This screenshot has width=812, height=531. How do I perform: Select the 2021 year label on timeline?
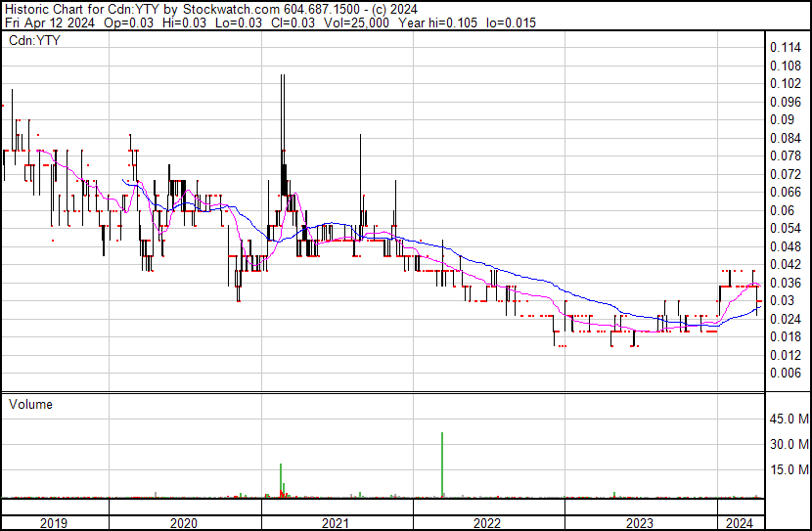point(336,522)
